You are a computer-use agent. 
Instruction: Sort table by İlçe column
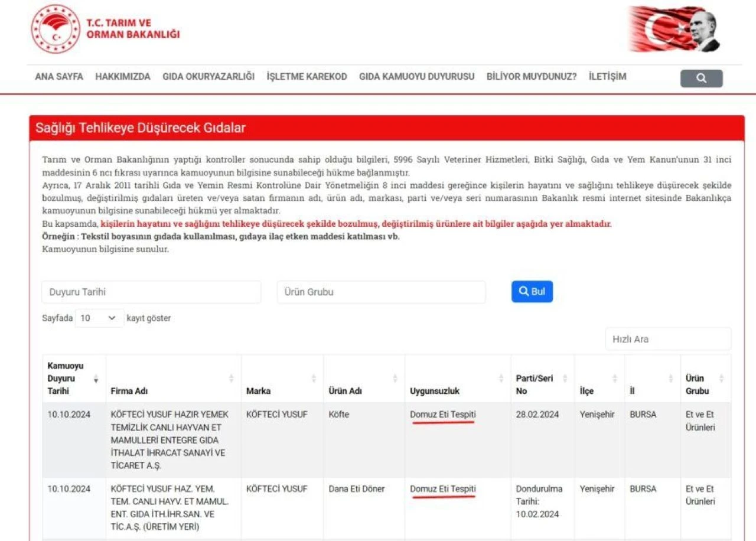(615, 379)
